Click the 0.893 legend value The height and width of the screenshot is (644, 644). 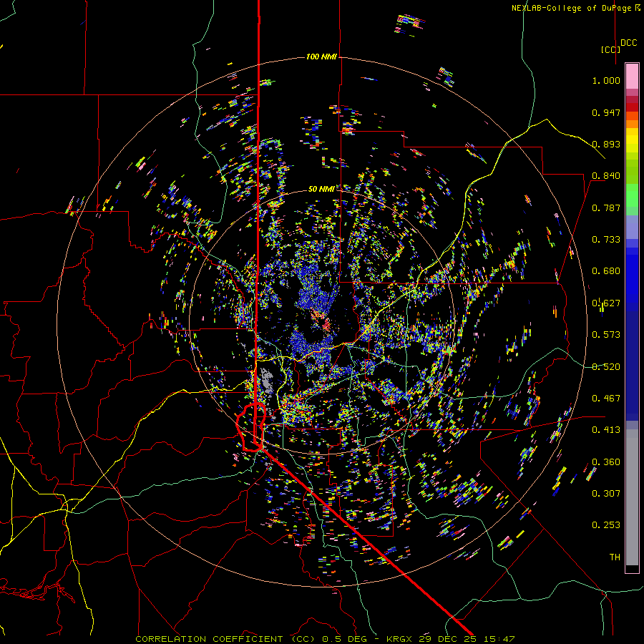(x=606, y=144)
